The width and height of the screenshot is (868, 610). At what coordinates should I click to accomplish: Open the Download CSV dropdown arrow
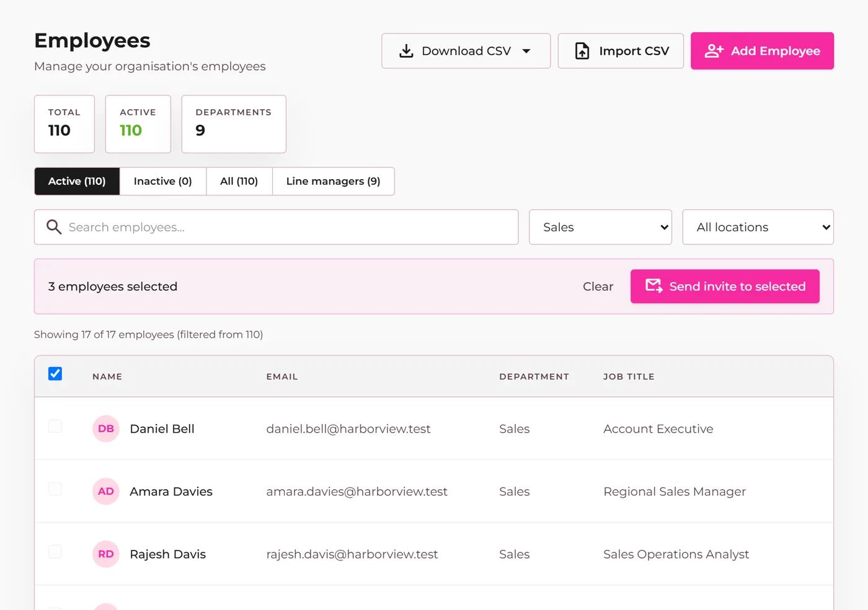pos(526,51)
